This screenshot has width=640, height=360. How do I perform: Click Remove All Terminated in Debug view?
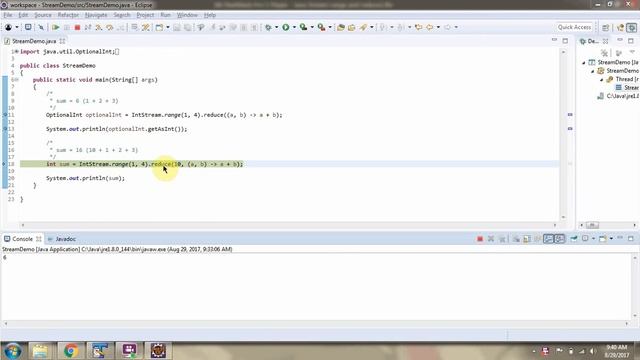pos(604,53)
